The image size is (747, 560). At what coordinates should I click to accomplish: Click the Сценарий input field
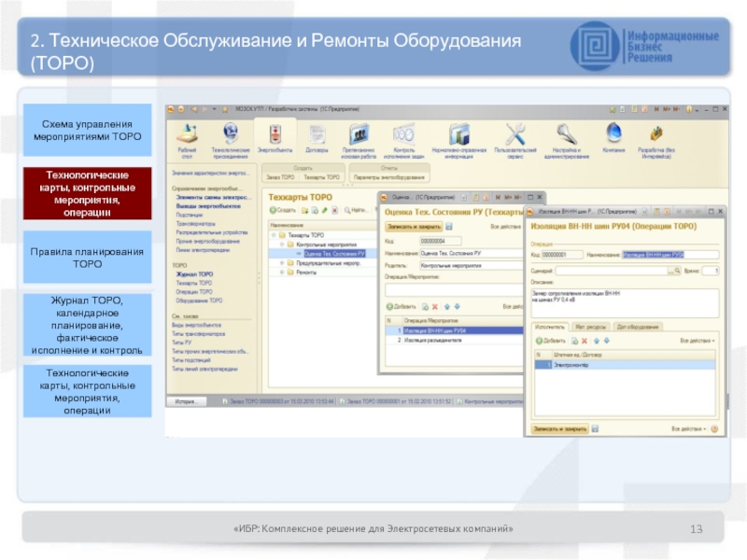click(x=612, y=271)
